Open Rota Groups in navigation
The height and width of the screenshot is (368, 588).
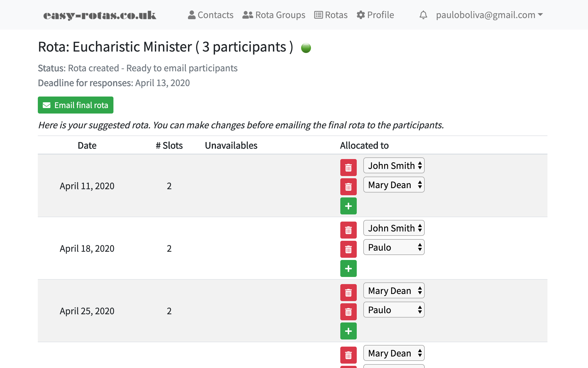[274, 15]
